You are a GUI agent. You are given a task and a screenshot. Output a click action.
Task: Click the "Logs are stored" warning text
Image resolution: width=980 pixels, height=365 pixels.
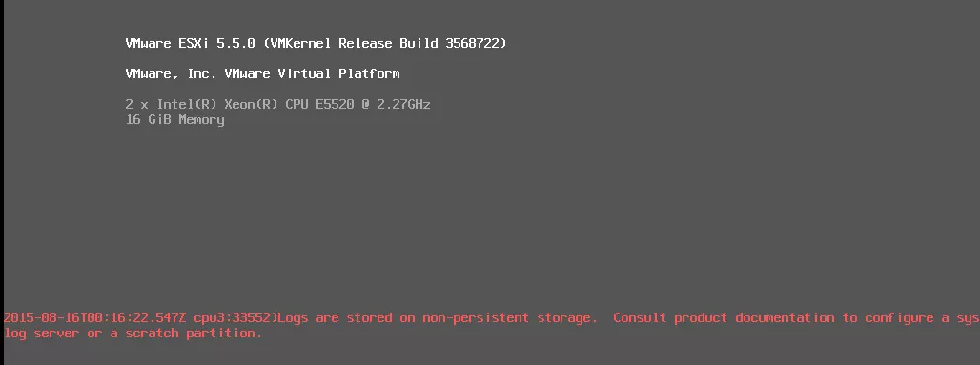pos(335,318)
